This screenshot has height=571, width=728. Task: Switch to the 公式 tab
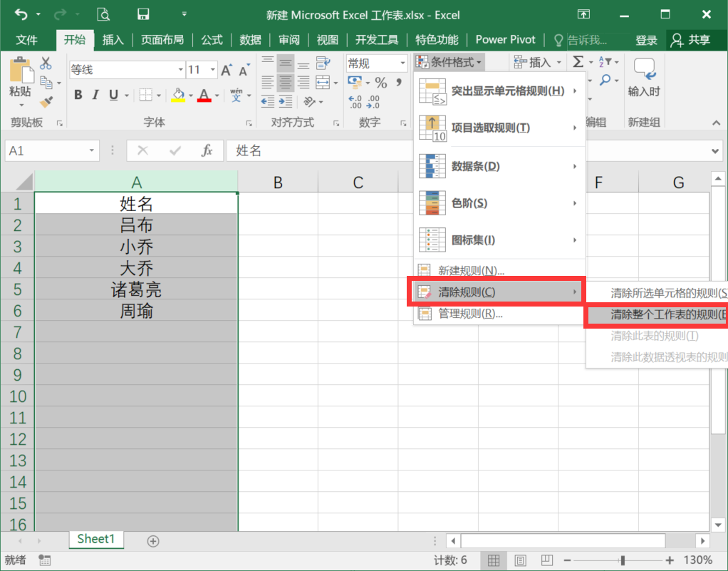click(212, 40)
